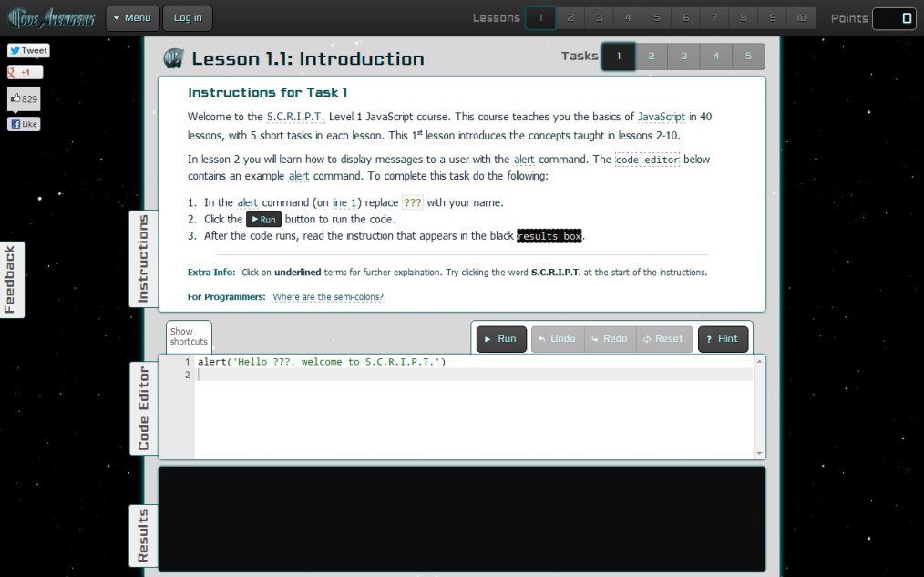Click the Log in button
The width and height of the screenshot is (924, 577).
[x=188, y=18]
